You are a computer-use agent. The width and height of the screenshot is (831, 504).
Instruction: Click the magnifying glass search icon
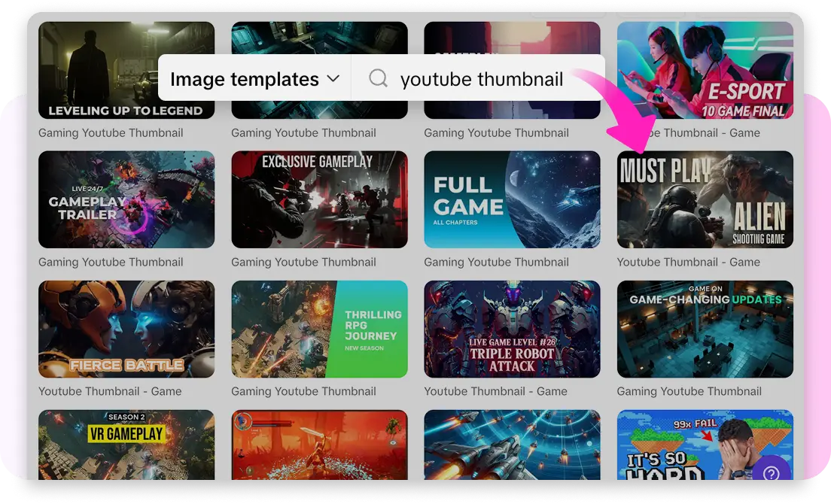[x=378, y=78]
